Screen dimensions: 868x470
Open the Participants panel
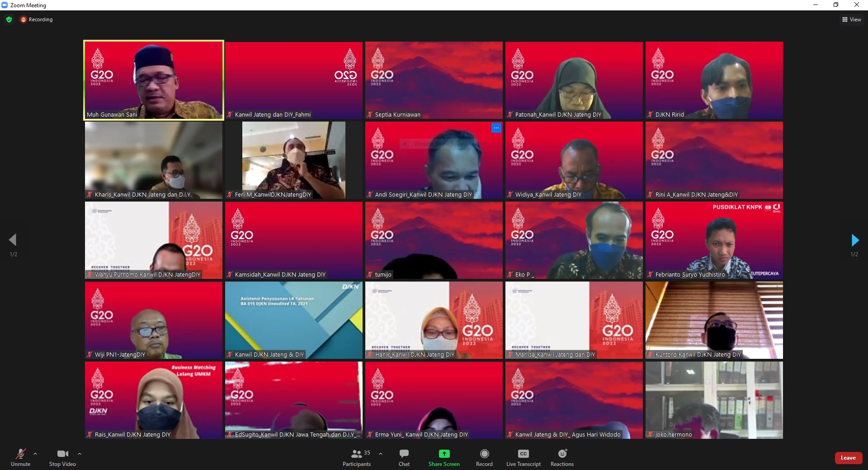(x=357, y=457)
